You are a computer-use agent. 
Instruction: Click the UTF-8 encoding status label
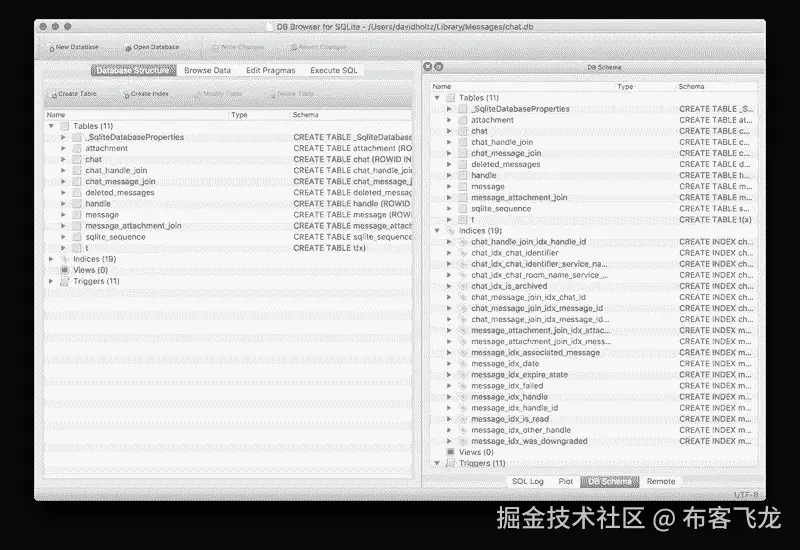click(746, 495)
